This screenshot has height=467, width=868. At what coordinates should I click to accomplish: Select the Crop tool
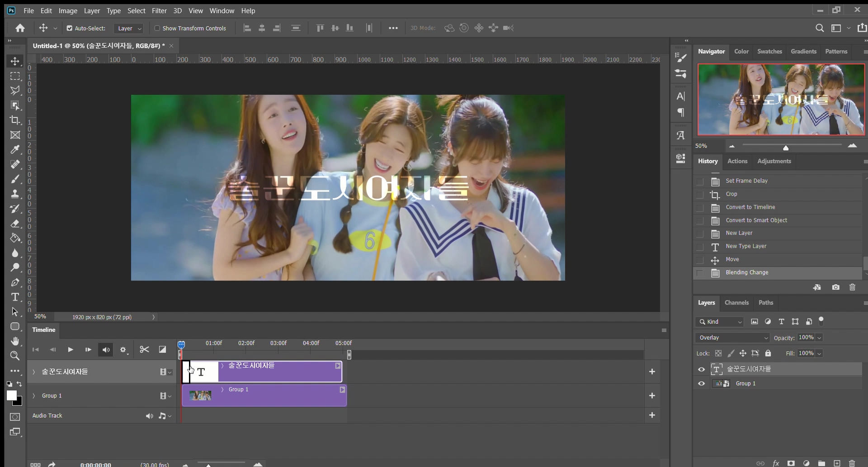(15, 120)
